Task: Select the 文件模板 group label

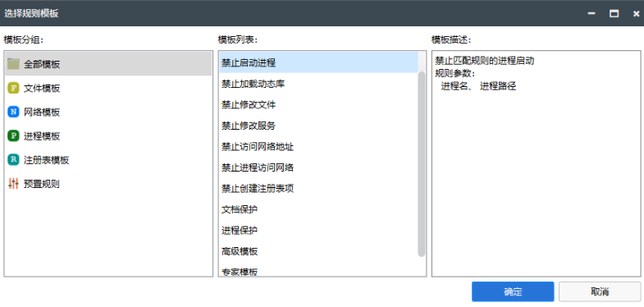Action: point(42,88)
